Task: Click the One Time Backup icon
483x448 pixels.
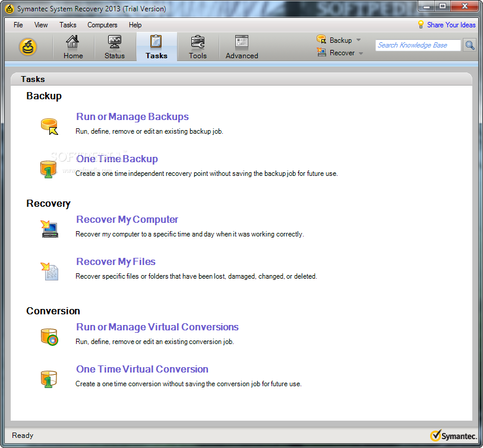Action: [x=48, y=169]
